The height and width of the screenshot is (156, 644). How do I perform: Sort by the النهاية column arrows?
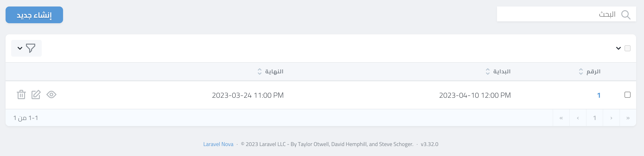[x=259, y=71]
